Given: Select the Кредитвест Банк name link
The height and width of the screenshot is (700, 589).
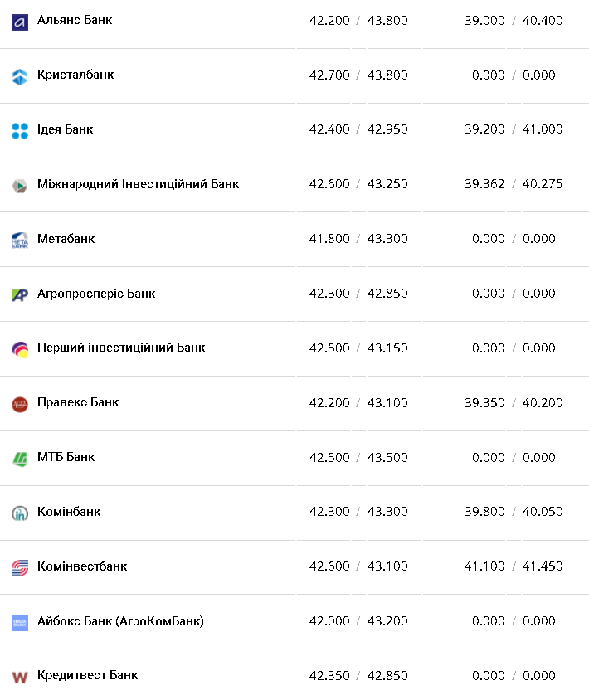Looking at the screenshot, I should [87, 675].
